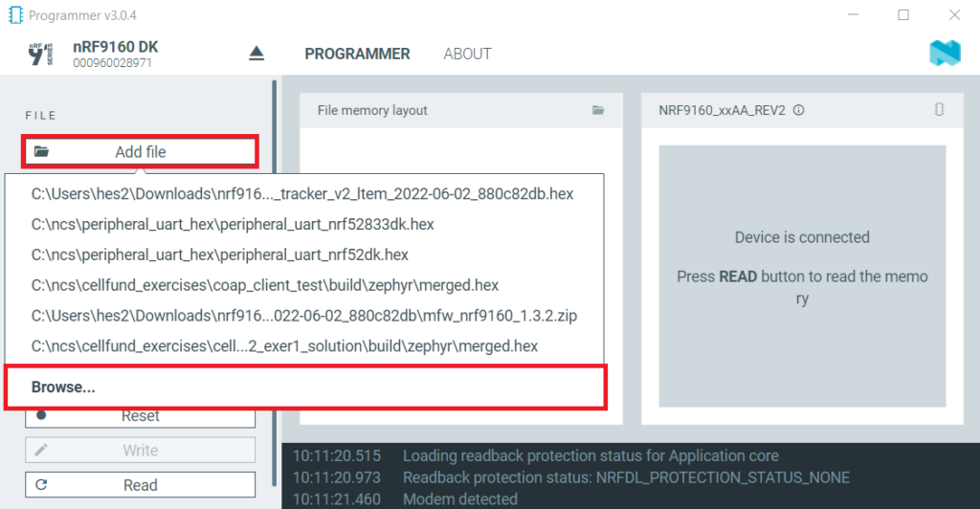Select the nRF9160 DK device name
Image resolution: width=980 pixels, height=509 pixels.
[116, 47]
